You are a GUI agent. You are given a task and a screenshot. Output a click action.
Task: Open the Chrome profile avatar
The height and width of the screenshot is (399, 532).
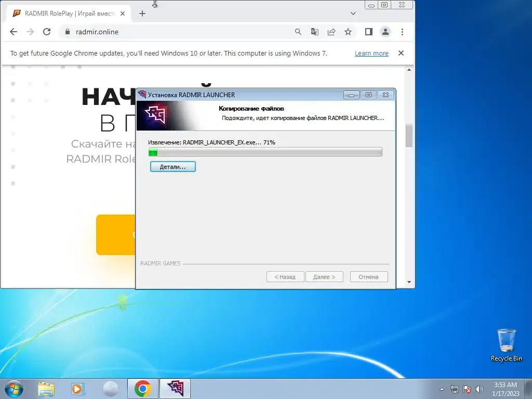pyautogui.click(x=385, y=32)
